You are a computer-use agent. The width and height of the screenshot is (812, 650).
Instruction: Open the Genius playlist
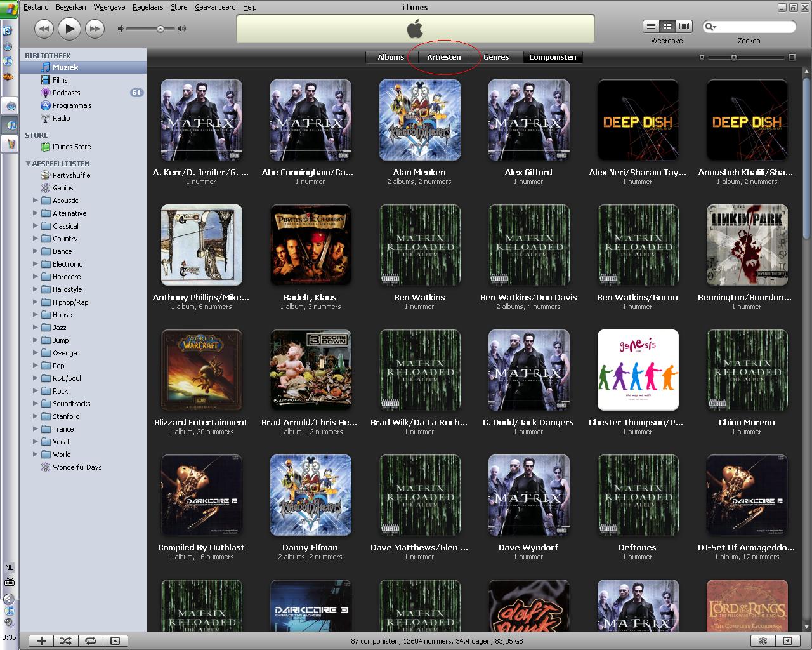(x=83, y=188)
